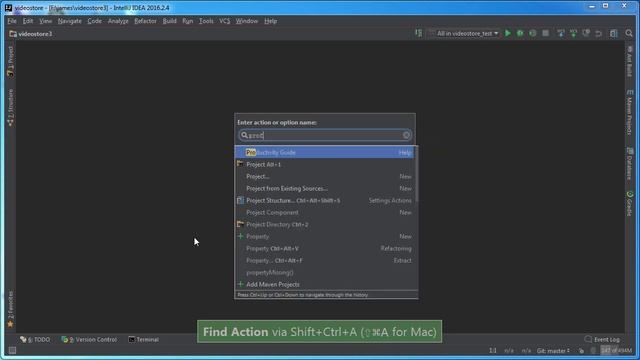
Task: Open the Code menu
Action: 94,21
